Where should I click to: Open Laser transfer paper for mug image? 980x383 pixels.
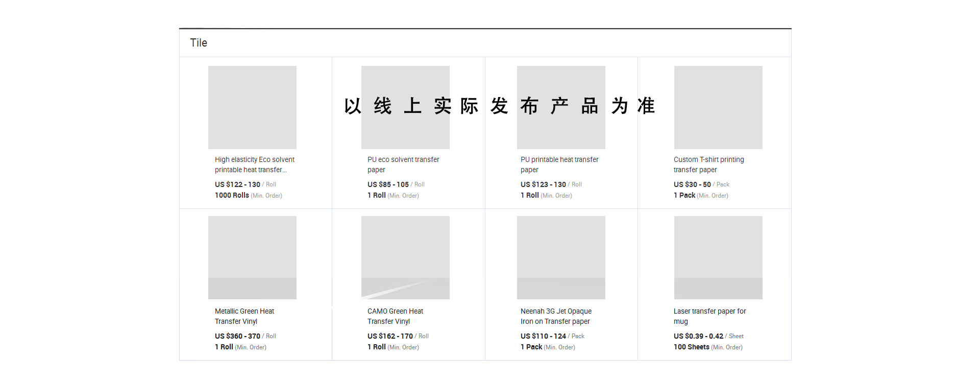718,257
